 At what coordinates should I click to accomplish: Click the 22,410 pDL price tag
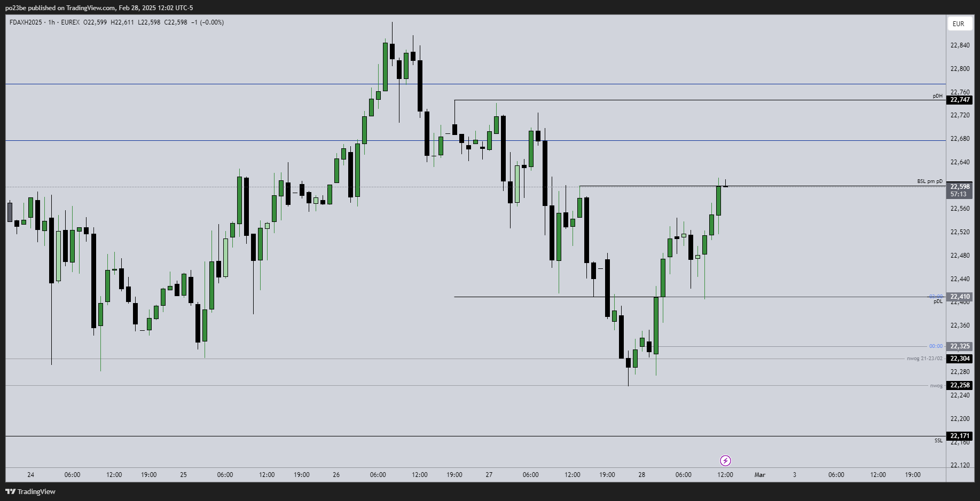click(x=960, y=297)
